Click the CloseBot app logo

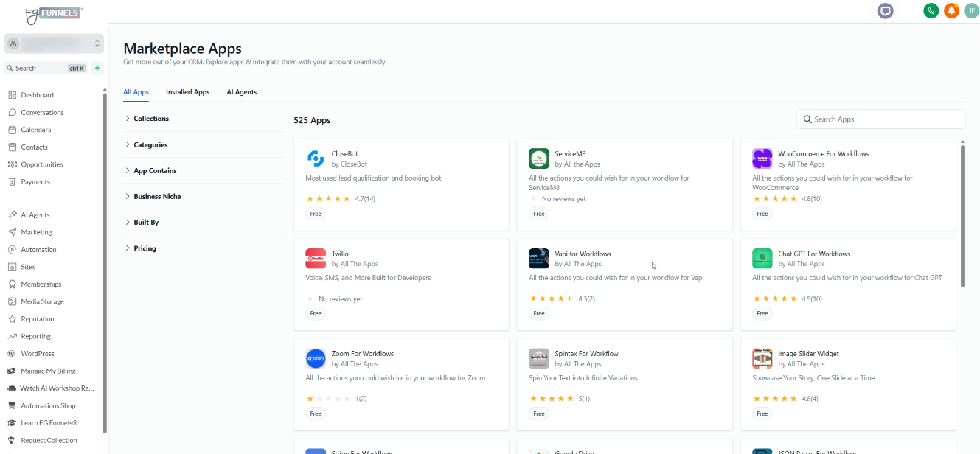click(316, 158)
